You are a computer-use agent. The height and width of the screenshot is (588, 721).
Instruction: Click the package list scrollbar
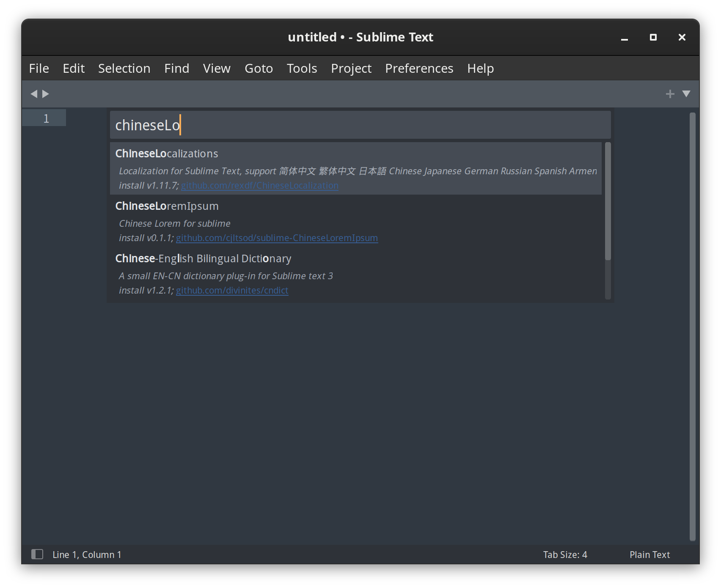click(608, 201)
